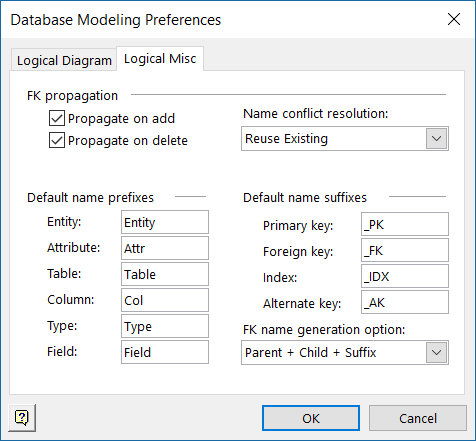Image resolution: width=476 pixels, height=441 pixels.
Task: Select the Reuse Existing combo box
Action: (345, 138)
